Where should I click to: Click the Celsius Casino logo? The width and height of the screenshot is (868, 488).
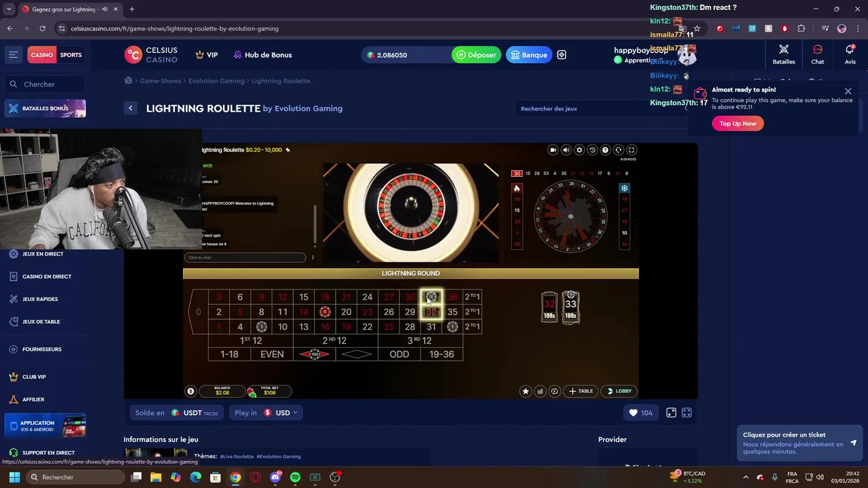[151, 55]
